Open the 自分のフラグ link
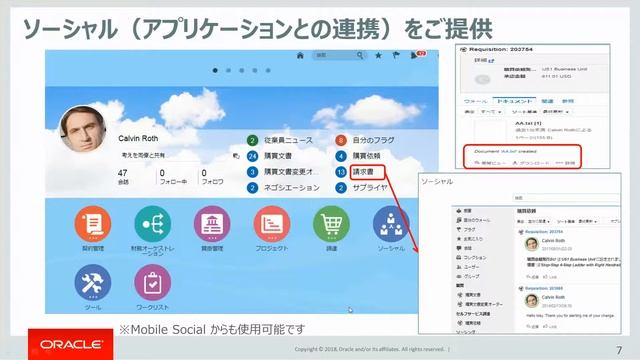 tap(373, 140)
